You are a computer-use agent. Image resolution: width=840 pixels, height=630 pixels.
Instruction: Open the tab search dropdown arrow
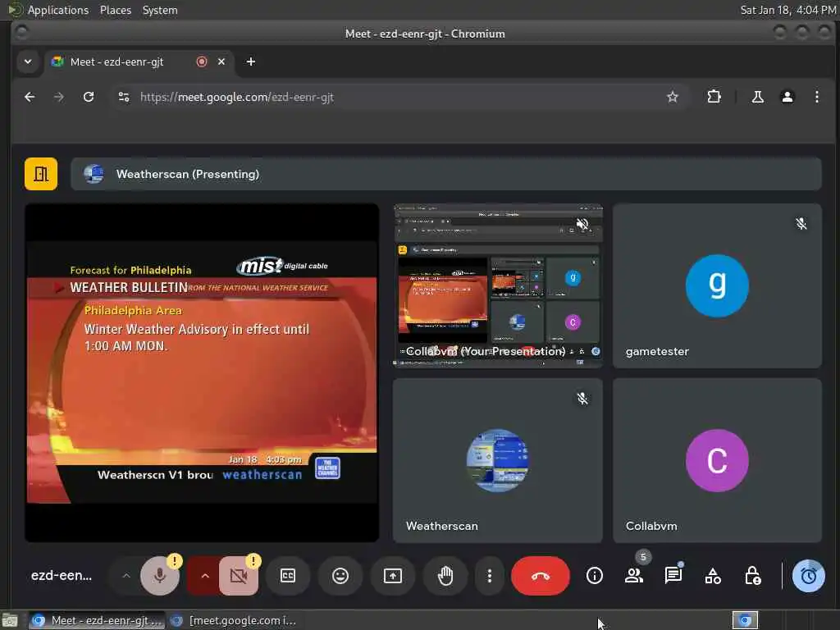[28, 62]
